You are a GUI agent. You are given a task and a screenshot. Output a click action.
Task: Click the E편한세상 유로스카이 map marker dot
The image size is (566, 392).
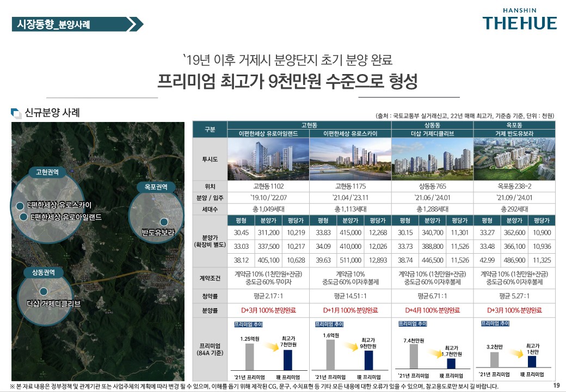coord(20,206)
